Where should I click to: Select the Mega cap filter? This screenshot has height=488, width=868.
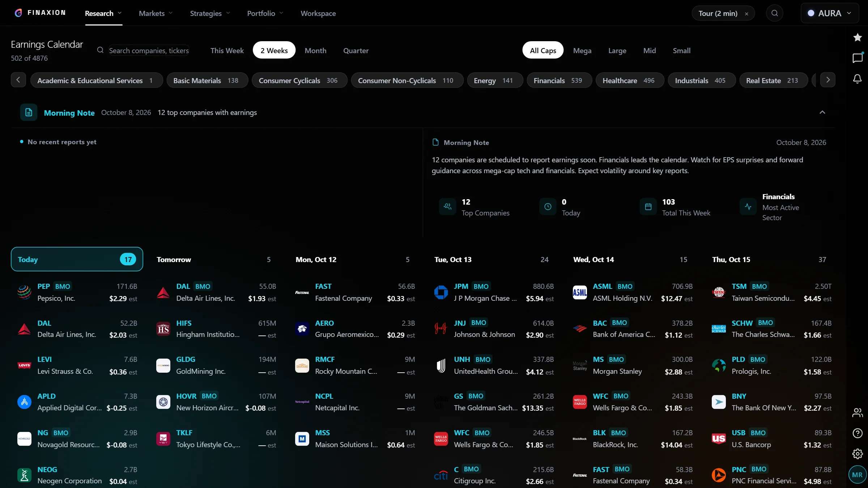coord(582,51)
